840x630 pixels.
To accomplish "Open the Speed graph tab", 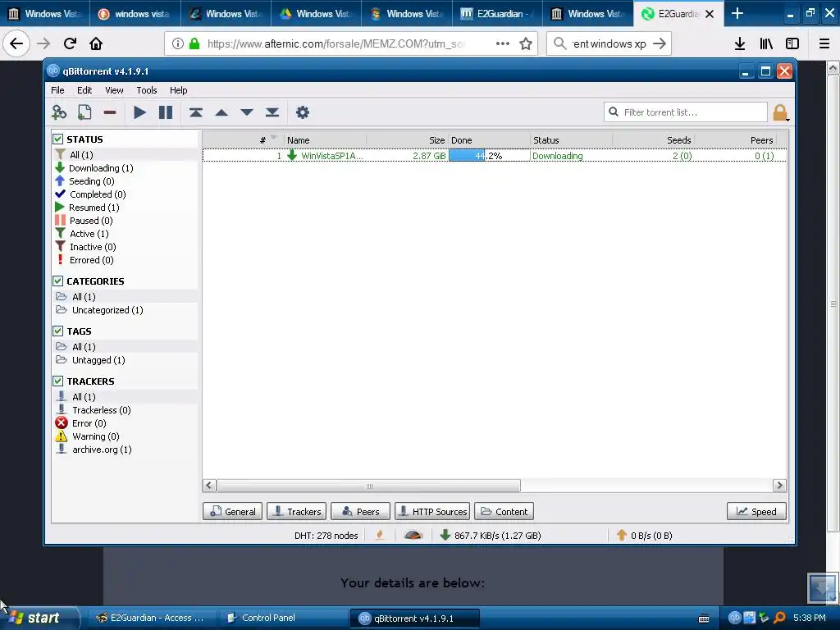I will point(756,512).
